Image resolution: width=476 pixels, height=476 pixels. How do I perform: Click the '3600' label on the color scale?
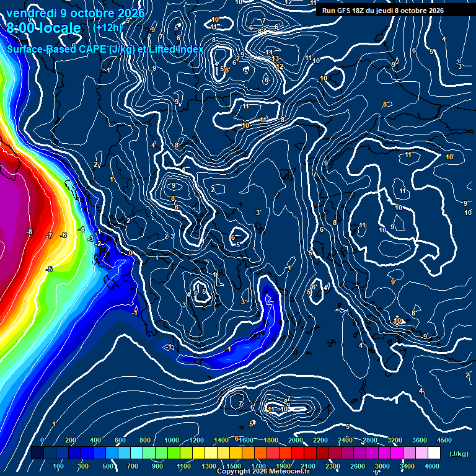420,440
